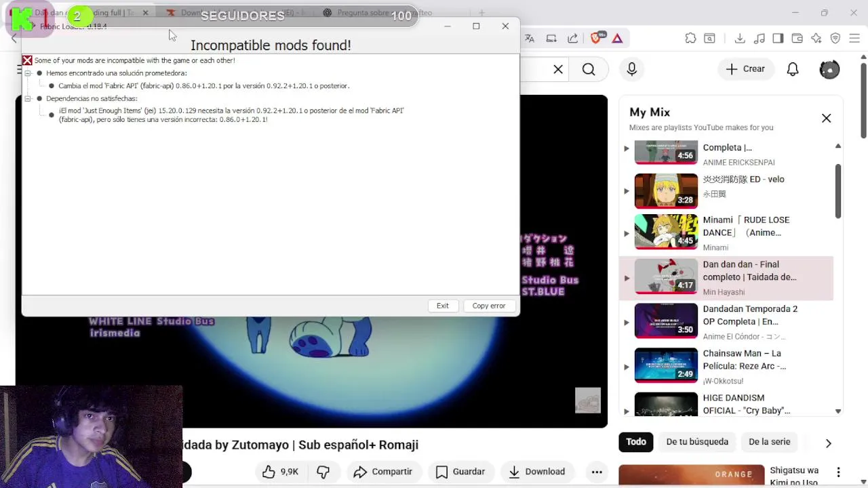Open the Brave Wallet icon
This screenshot has height=488, width=868.
point(797,39)
